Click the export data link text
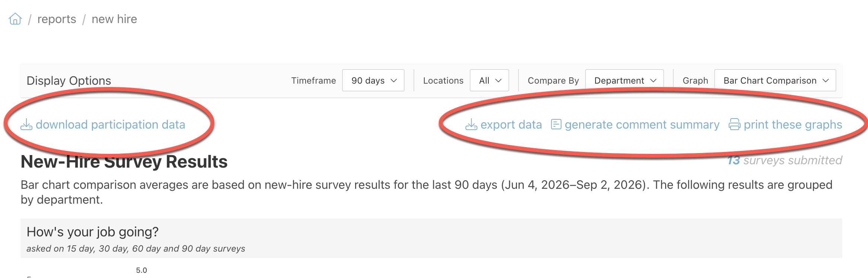Viewport: 868px width, 278px height. coord(511,125)
